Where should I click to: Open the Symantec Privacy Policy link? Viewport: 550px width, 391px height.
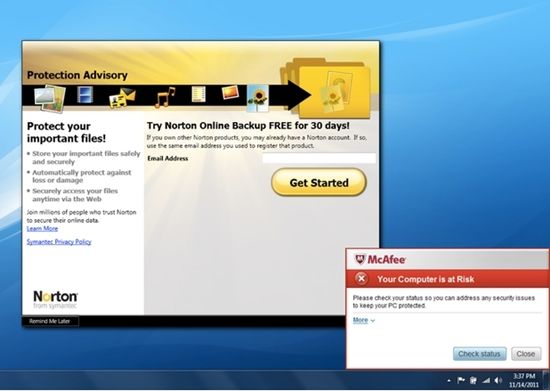59,242
